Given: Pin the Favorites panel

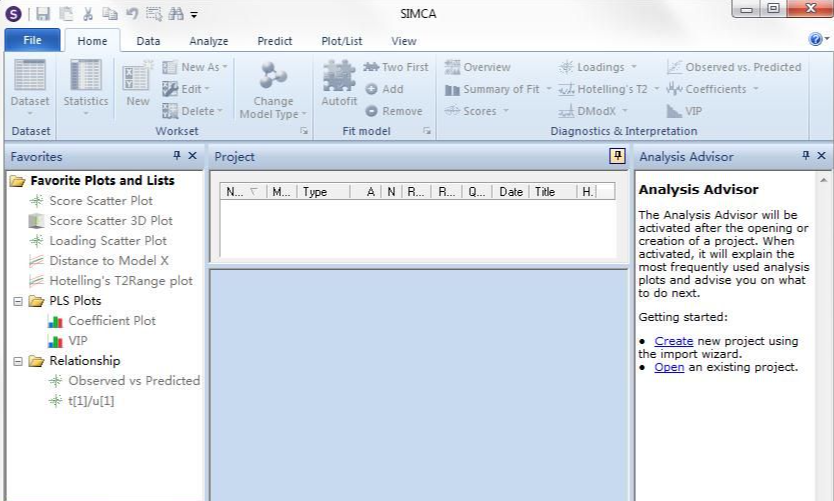Looking at the screenshot, I should pos(177,155).
